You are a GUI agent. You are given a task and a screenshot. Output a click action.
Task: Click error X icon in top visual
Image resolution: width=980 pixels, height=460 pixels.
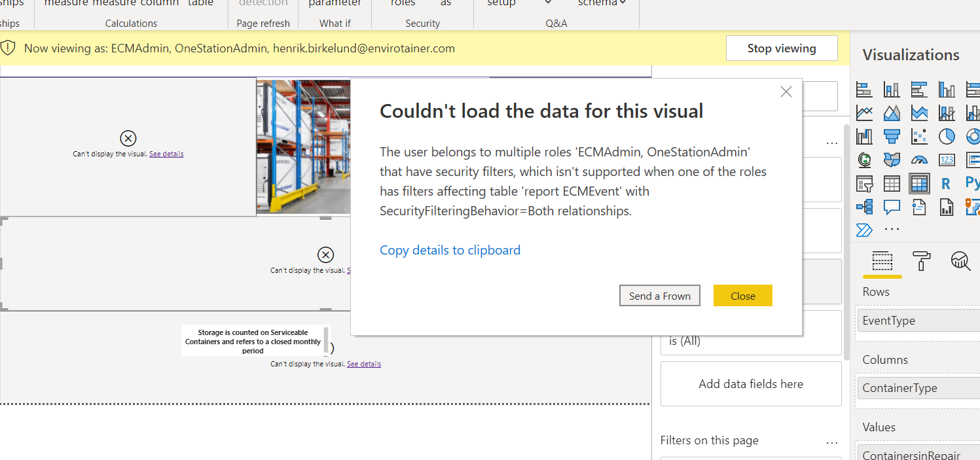128,138
